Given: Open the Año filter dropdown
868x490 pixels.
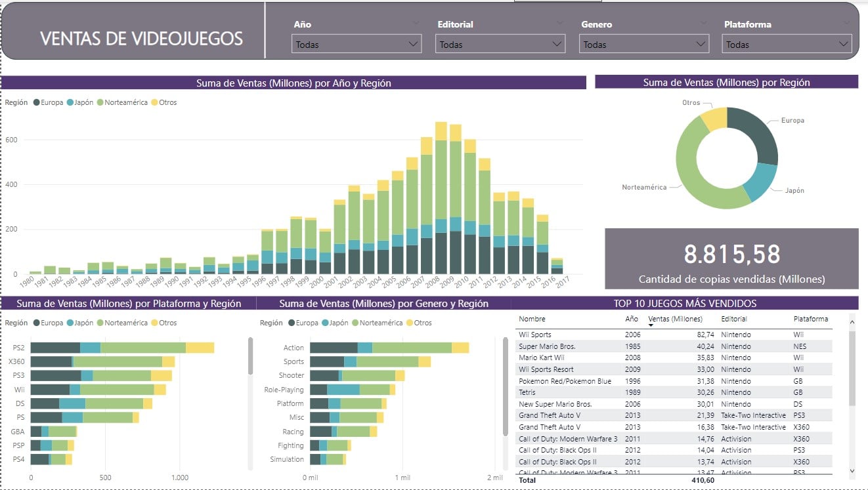Looking at the screenshot, I should [x=357, y=45].
